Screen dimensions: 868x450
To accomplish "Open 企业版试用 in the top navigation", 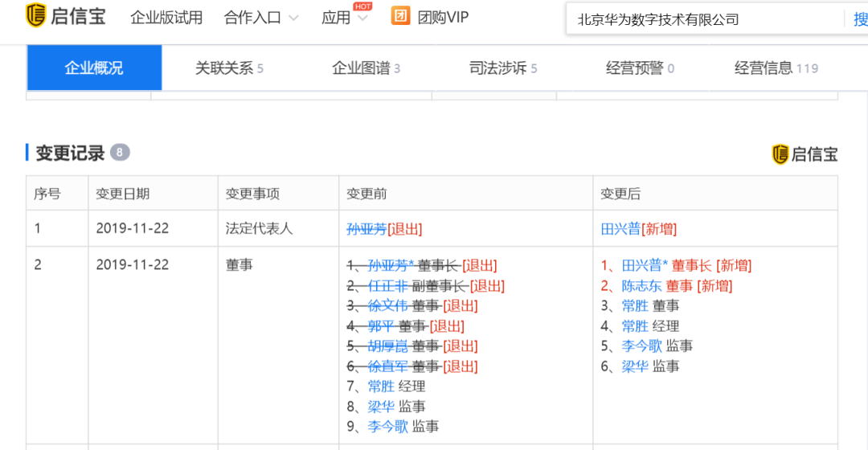I will [x=166, y=18].
